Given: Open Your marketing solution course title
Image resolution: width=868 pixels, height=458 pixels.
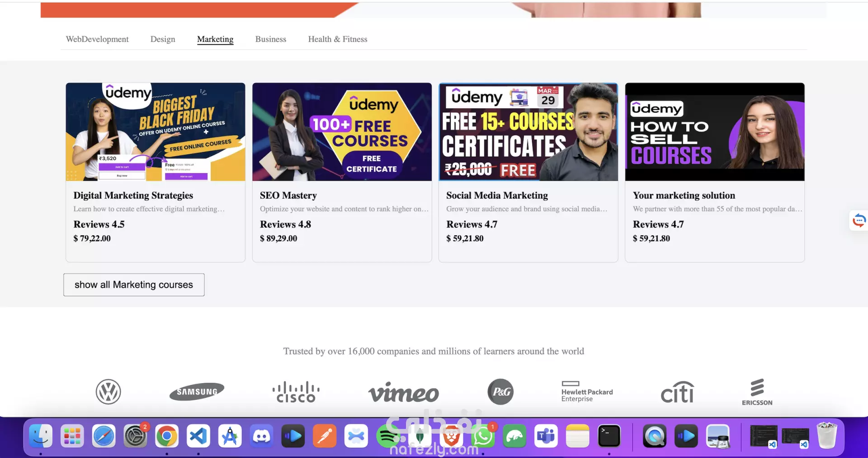Looking at the screenshot, I should point(684,195).
